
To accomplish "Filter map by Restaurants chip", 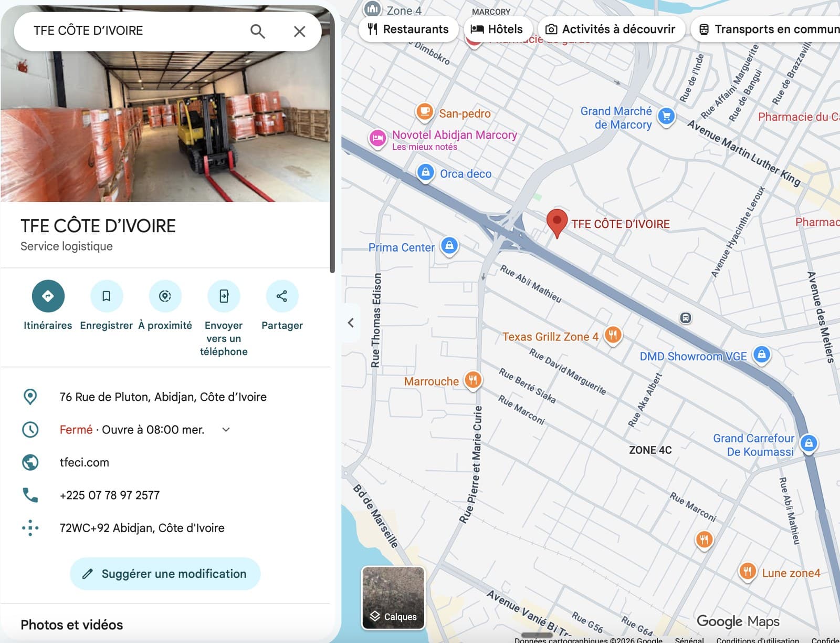I will (x=408, y=29).
